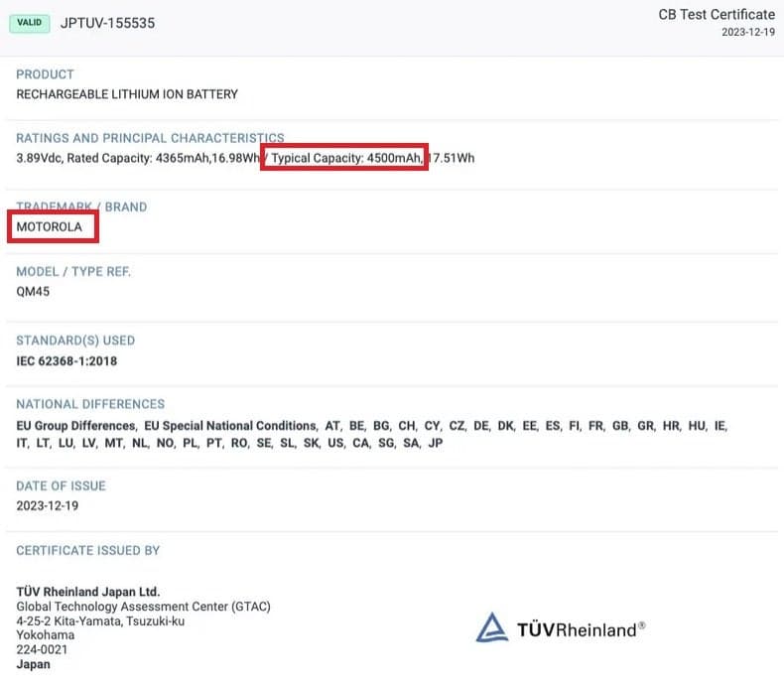The height and width of the screenshot is (689, 784).
Task: Click the DATE OF ISSUE heading
Action: coord(61,486)
